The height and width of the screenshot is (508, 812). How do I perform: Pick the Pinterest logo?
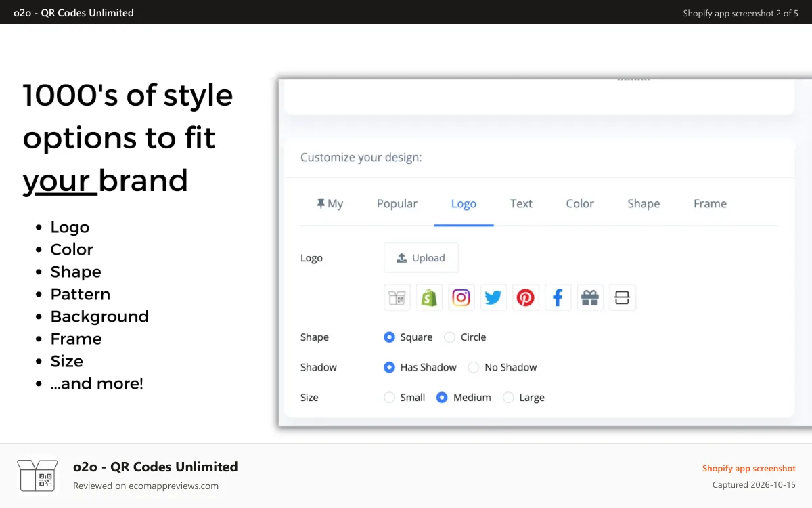[x=526, y=297]
